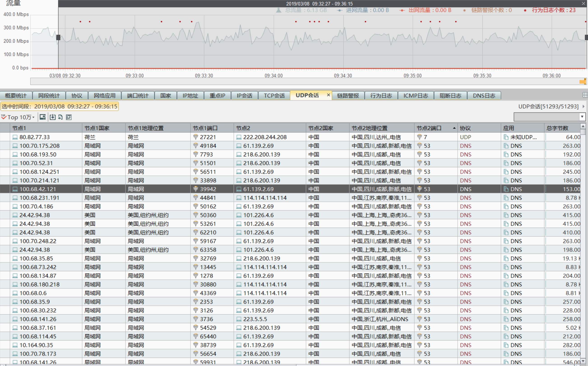Close the UDP会话 tab
The image size is (588, 366).
tap(328, 95)
